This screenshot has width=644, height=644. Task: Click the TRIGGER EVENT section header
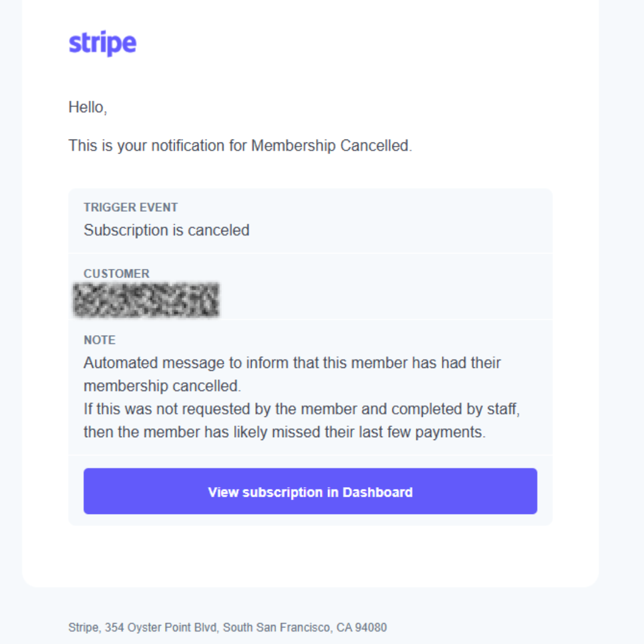point(130,207)
